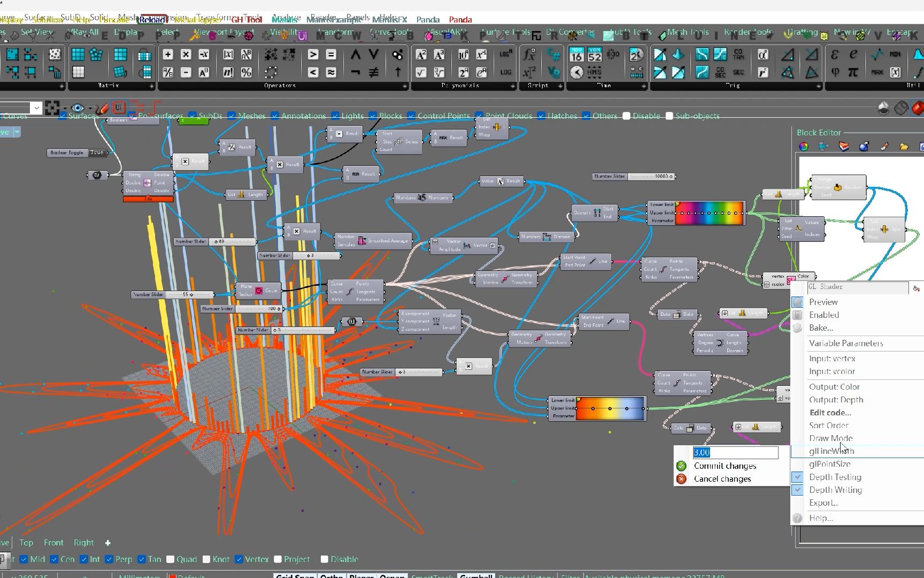Select the Expression fx component
Image resolution: width=924 pixels, height=578 pixels.
[529, 55]
